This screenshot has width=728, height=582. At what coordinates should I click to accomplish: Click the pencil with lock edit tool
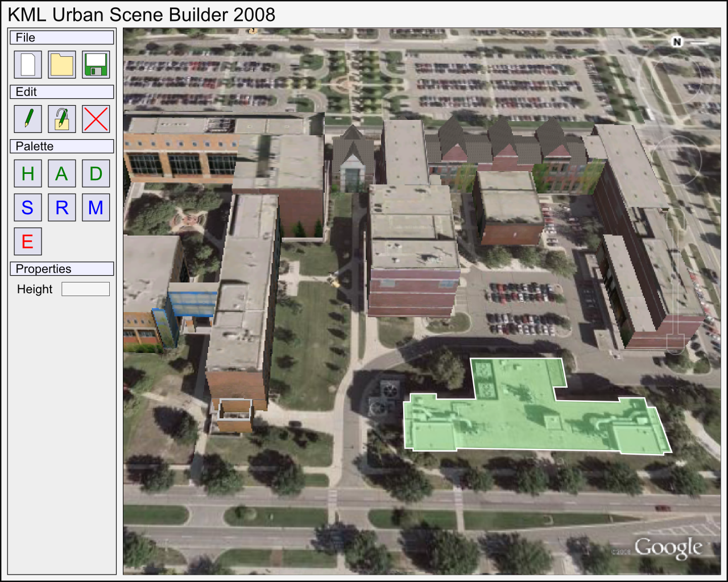62,119
